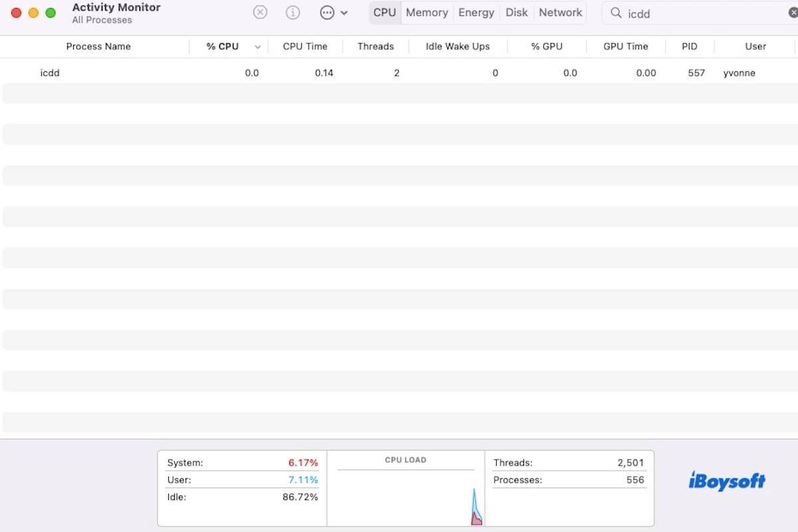Screen dimensions: 798x532
Task: Click the magnifying glass search icon
Action: click(616, 13)
